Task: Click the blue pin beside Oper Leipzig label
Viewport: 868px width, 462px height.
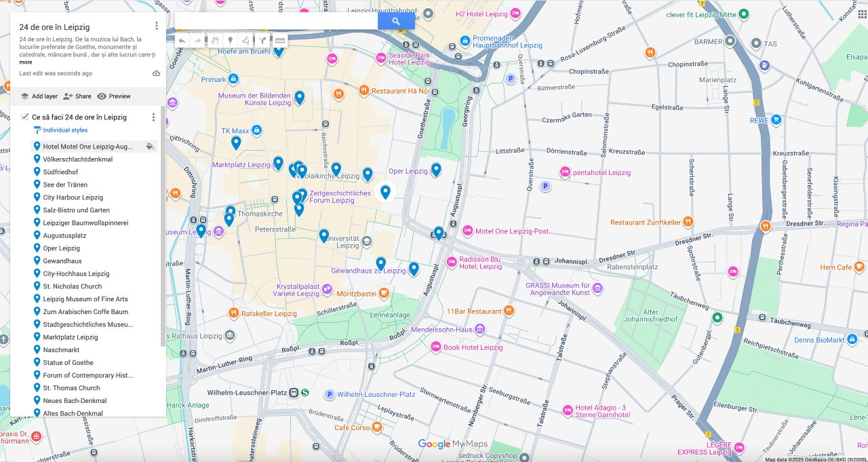Action: point(436,170)
